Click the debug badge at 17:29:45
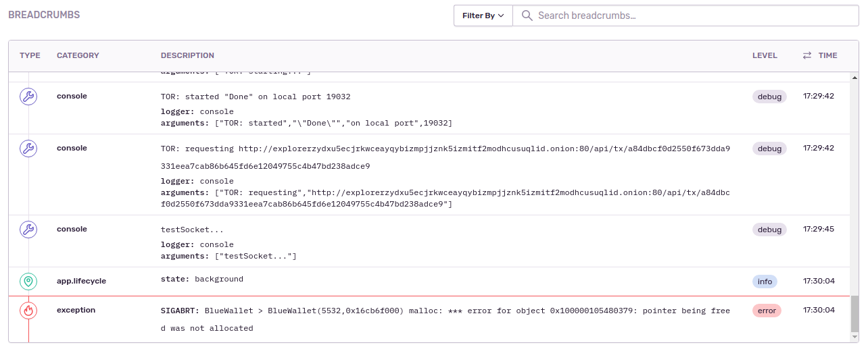The image size is (868, 347). pyautogui.click(x=769, y=230)
